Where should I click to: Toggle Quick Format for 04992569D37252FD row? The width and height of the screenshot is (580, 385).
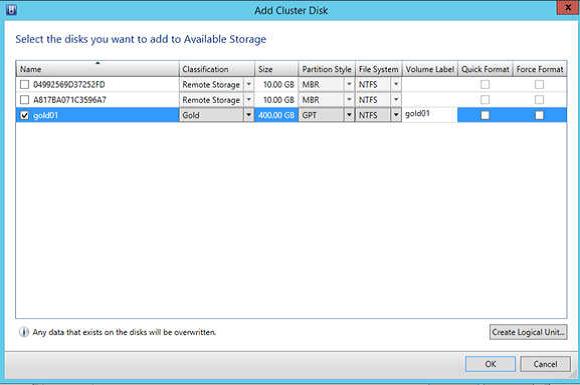coord(485,85)
